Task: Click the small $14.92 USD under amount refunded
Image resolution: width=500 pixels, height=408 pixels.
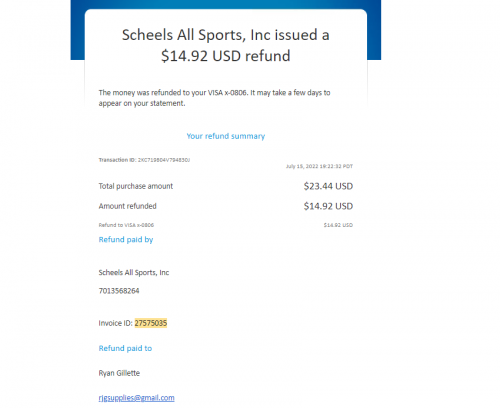Action: pos(338,225)
